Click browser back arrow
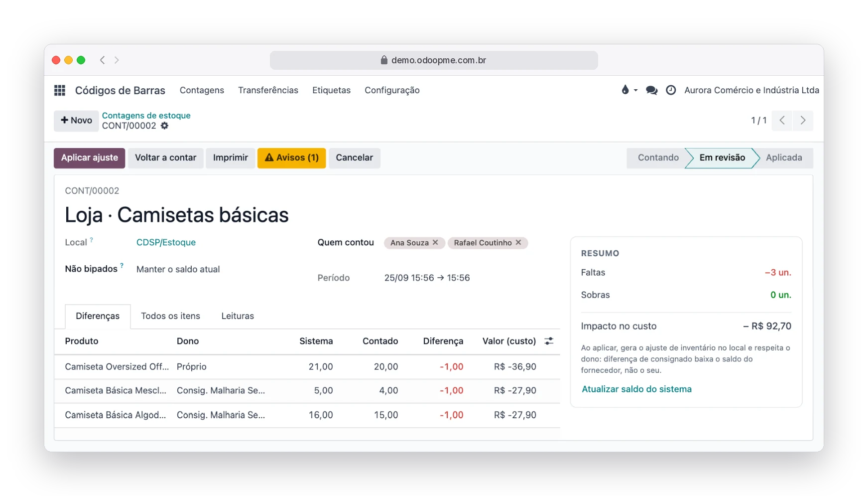 point(102,60)
